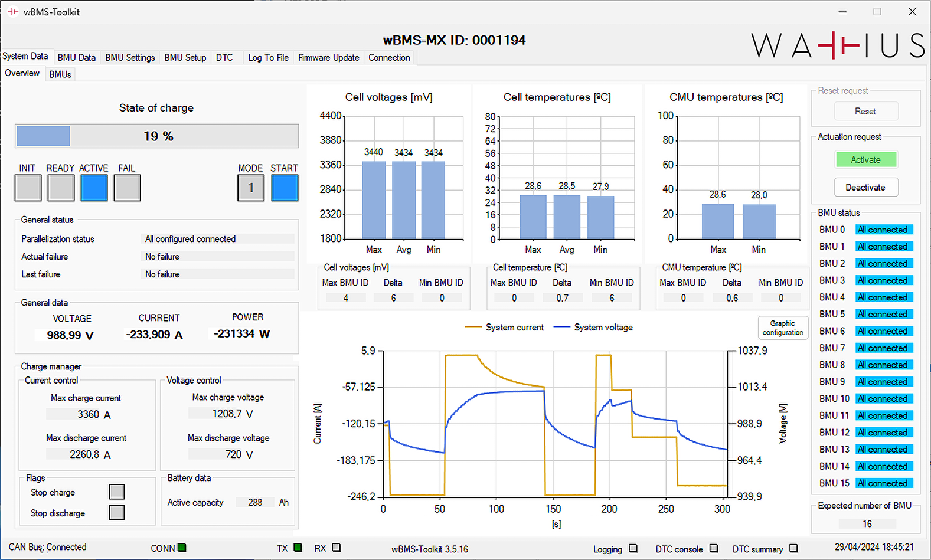The width and height of the screenshot is (931, 560).
Task: Click the Deactivate button
Action: click(865, 188)
